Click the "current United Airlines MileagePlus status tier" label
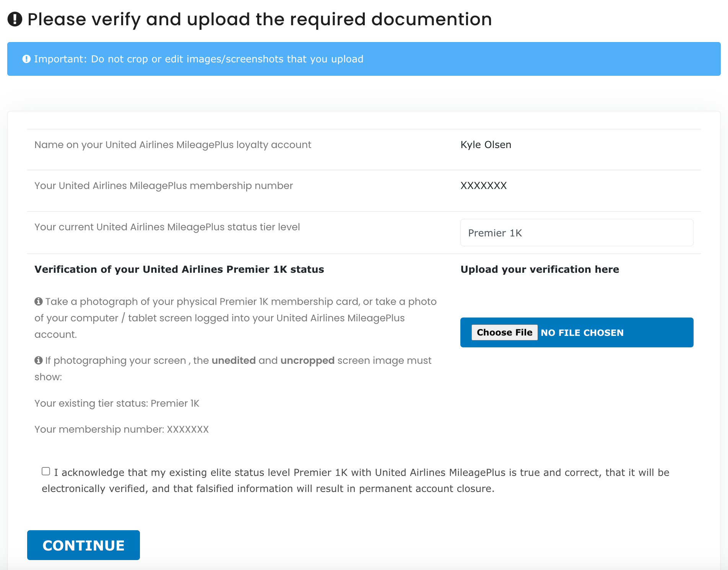728x570 pixels. tap(167, 227)
